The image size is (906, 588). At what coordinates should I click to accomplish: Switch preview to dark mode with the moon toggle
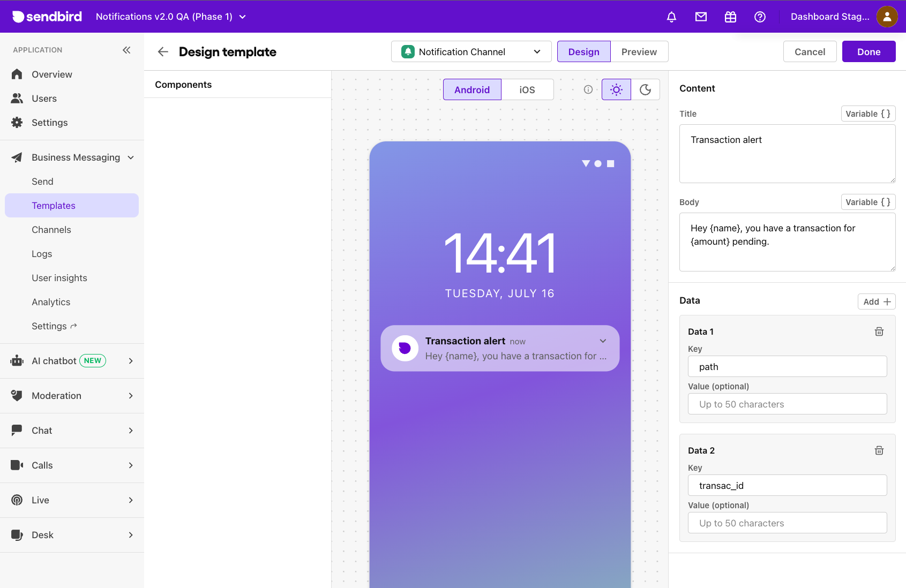click(646, 89)
